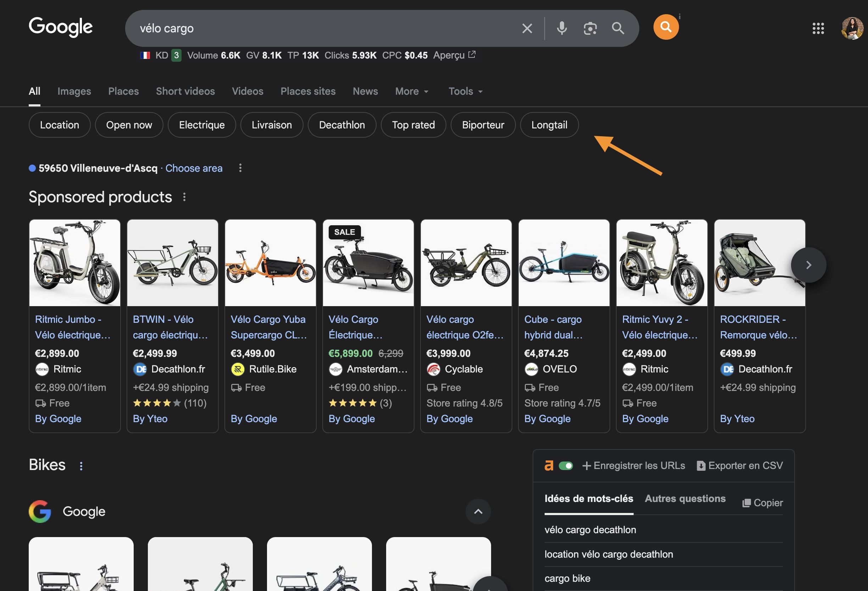
Task: Click the orange search button
Action: point(666,27)
